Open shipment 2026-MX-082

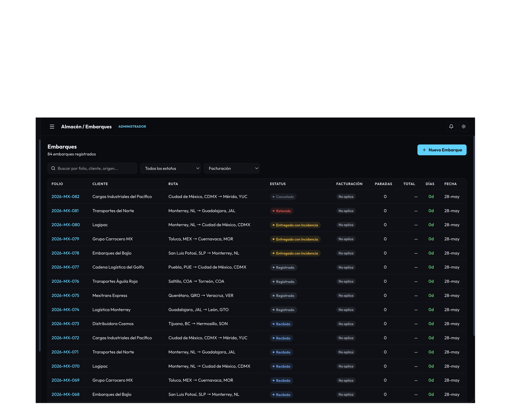tap(65, 197)
